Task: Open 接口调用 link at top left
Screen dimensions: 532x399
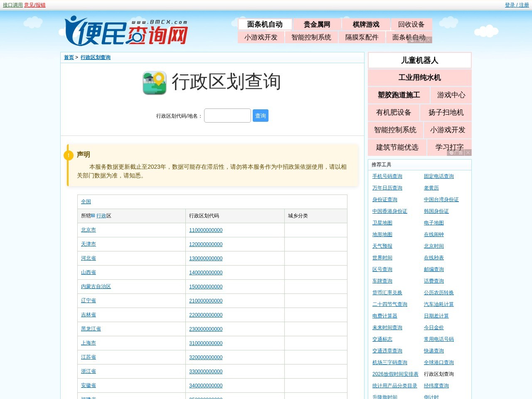Action: pyautogui.click(x=12, y=5)
